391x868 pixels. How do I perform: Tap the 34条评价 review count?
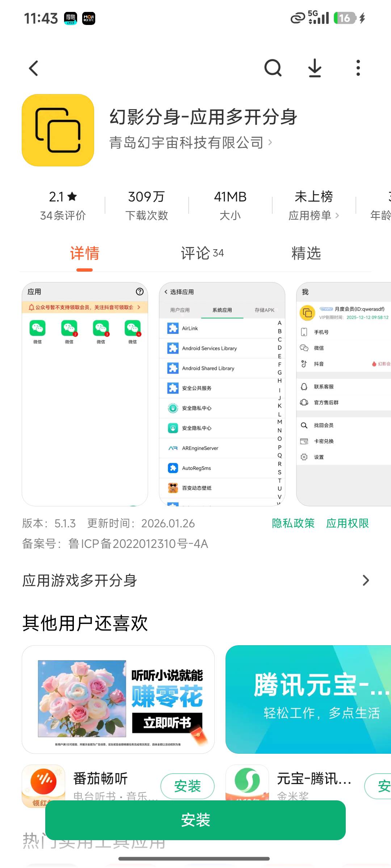63,216
